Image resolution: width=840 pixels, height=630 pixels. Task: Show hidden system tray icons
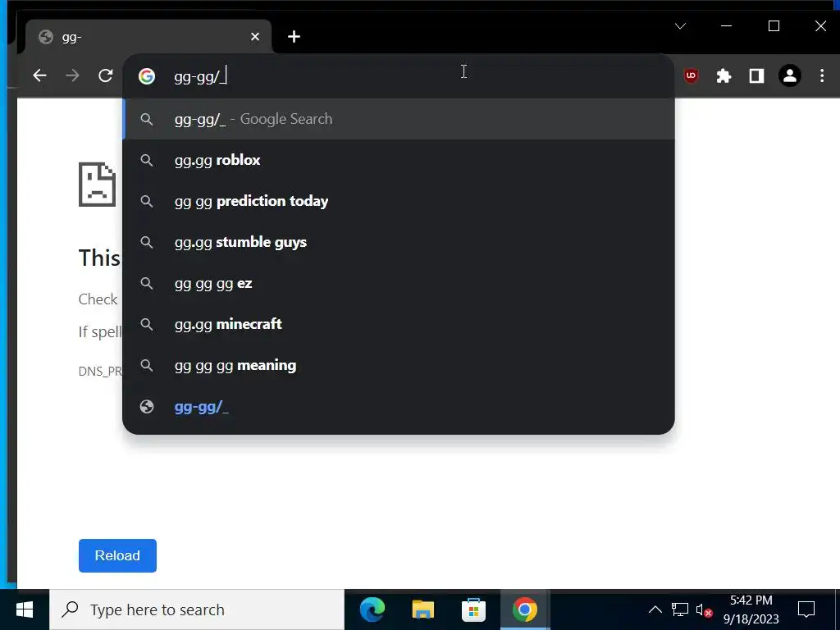point(655,609)
